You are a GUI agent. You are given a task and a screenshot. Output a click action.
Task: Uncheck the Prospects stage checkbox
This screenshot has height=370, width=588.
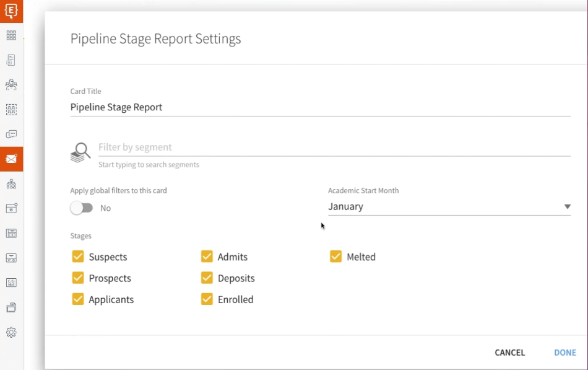click(x=78, y=278)
